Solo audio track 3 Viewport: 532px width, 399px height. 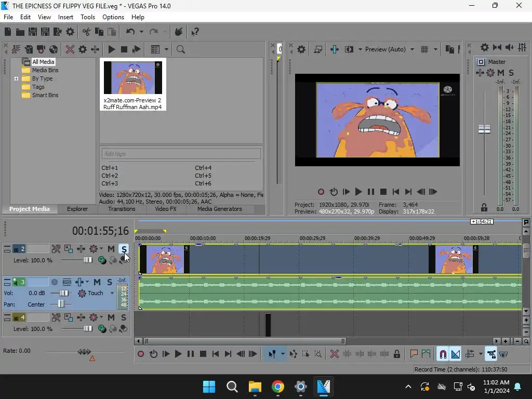tap(109, 282)
